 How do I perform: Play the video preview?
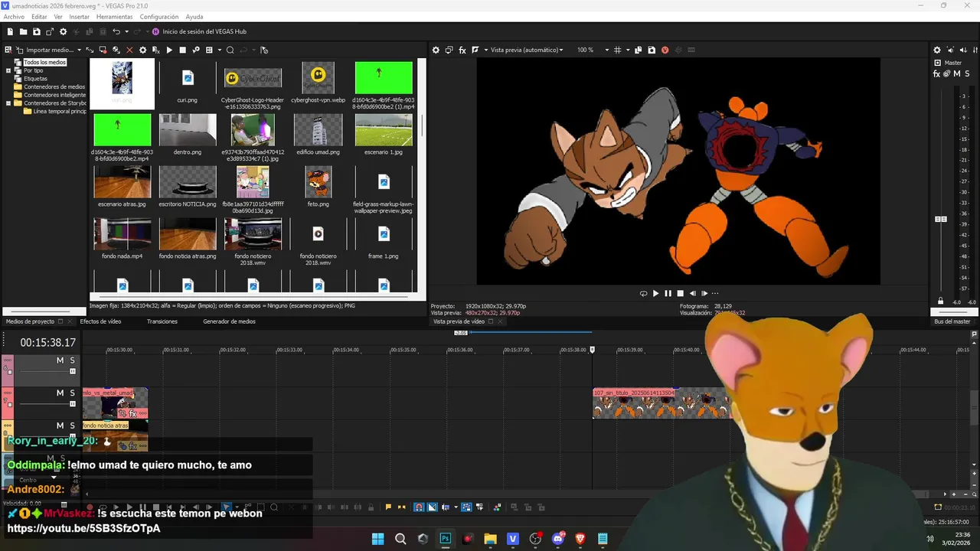(655, 293)
